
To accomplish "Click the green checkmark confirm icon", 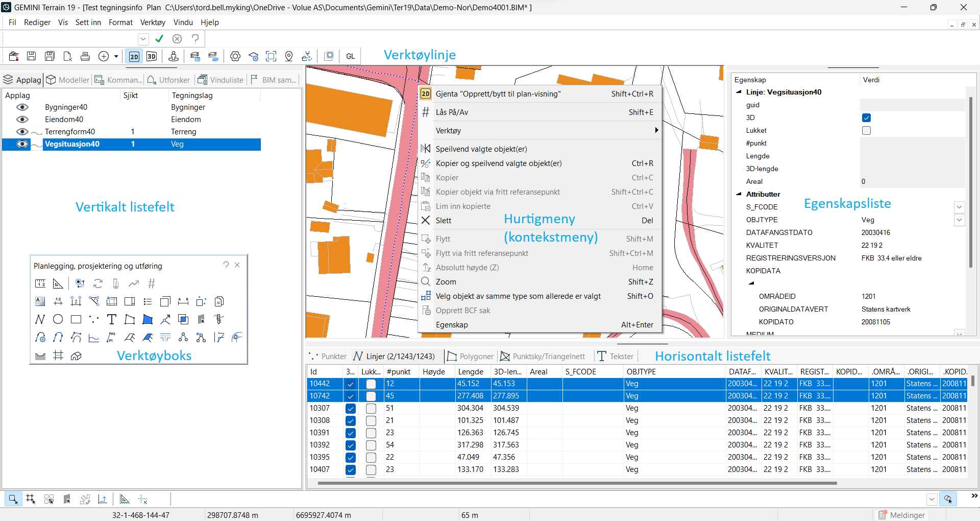I will point(159,39).
